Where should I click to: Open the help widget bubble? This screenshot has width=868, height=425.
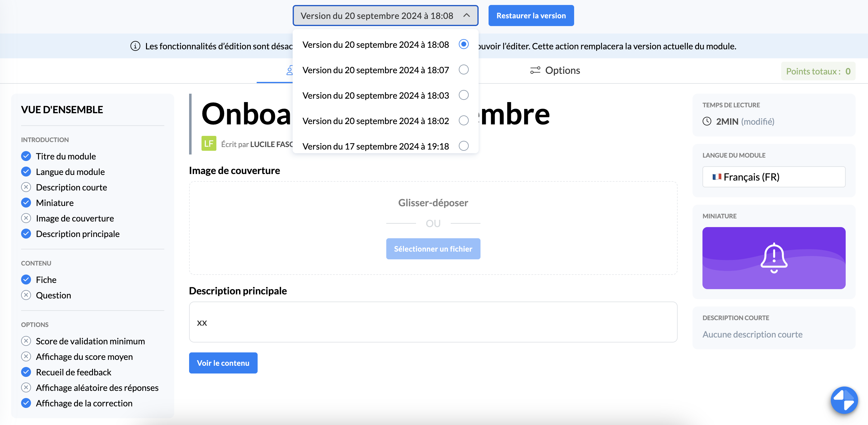844,400
